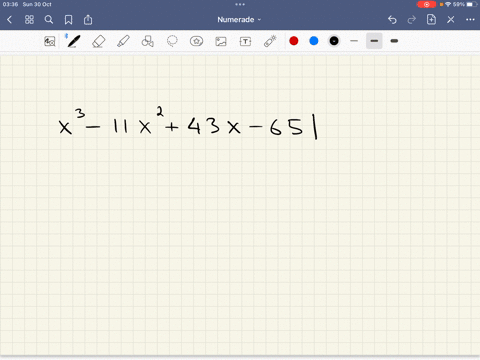Image resolution: width=480 pixels, height=360 pixels.
Task: Bookmark this page
Action: pyautogui.click(x=68, y=20)
